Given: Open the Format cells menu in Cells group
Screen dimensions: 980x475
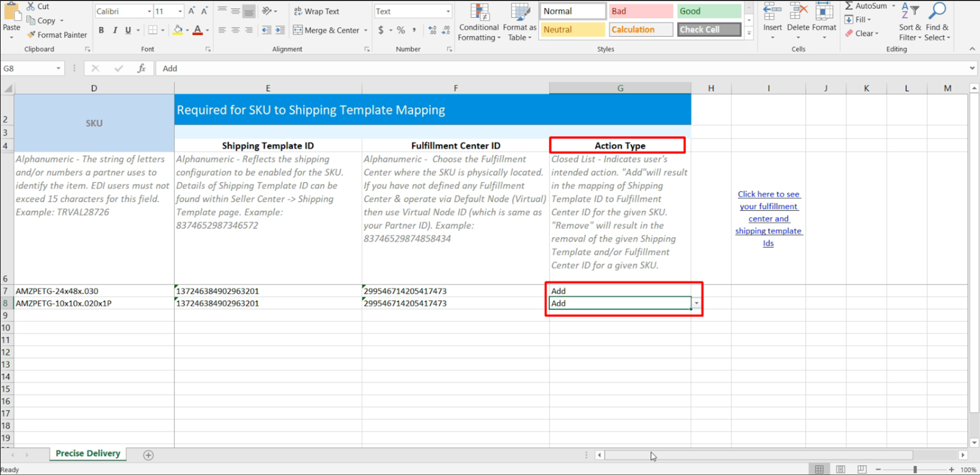Looking at the screenshot, I should click(824, 21).
